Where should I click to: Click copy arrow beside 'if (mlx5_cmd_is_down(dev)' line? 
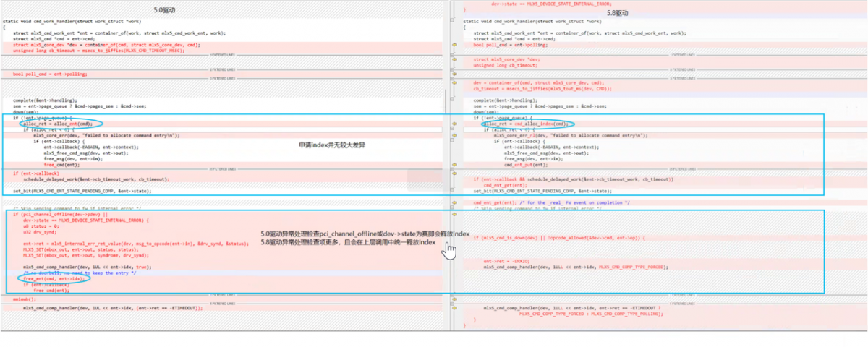coord(455,237)
